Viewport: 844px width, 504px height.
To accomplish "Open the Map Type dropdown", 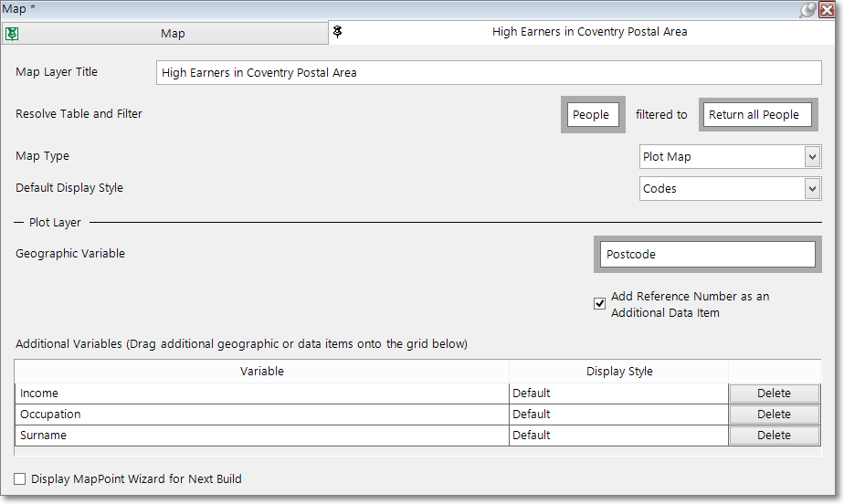I will tap(812, 157).
